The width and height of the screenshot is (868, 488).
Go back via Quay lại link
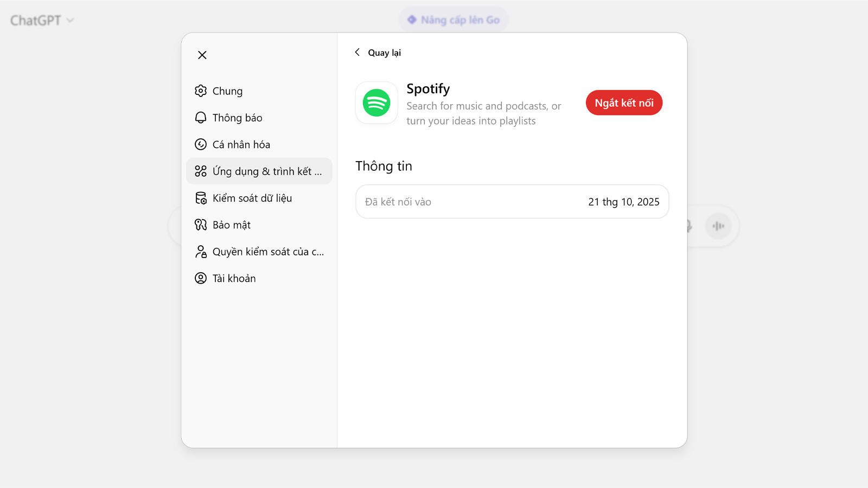(x=384, y=53)
